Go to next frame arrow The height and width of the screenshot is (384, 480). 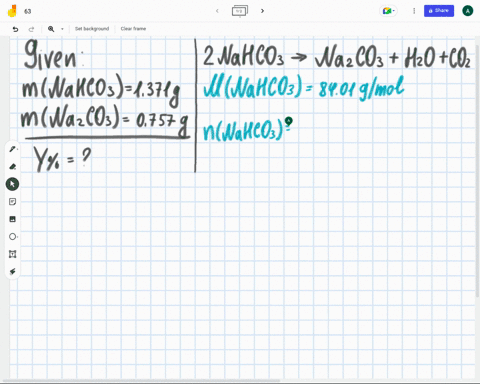[x=262, y=11]
